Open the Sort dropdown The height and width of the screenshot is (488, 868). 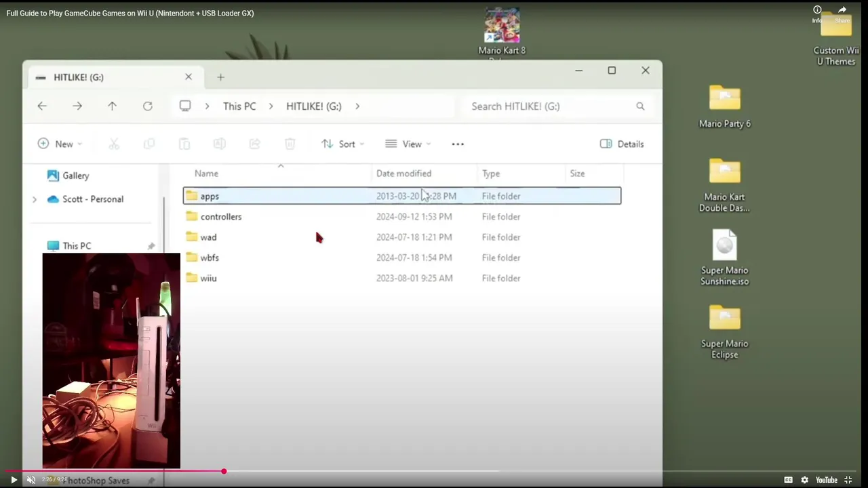point(343,144)
